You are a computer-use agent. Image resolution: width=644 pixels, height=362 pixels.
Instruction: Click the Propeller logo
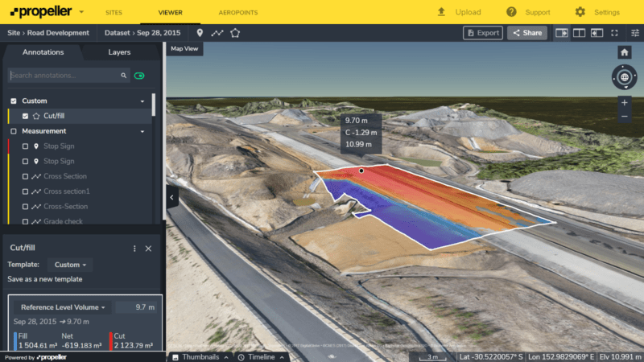point(41,12)
